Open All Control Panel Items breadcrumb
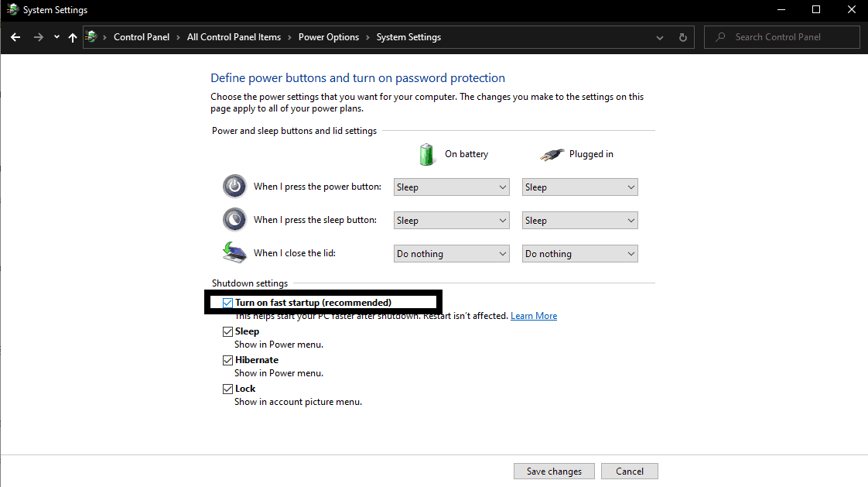Image resolution: width=868 pixels, height=487 pixels. tap(234, 36)
